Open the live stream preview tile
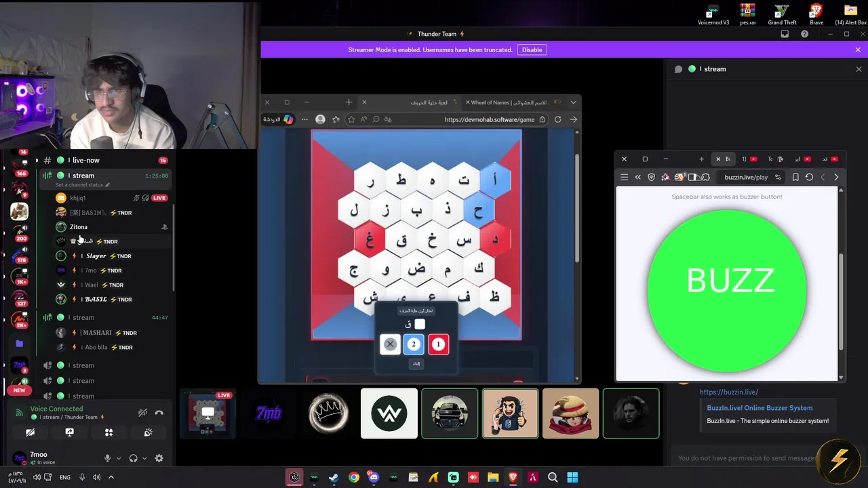Viewport: 868px width, 488px height. click(208, 413)
